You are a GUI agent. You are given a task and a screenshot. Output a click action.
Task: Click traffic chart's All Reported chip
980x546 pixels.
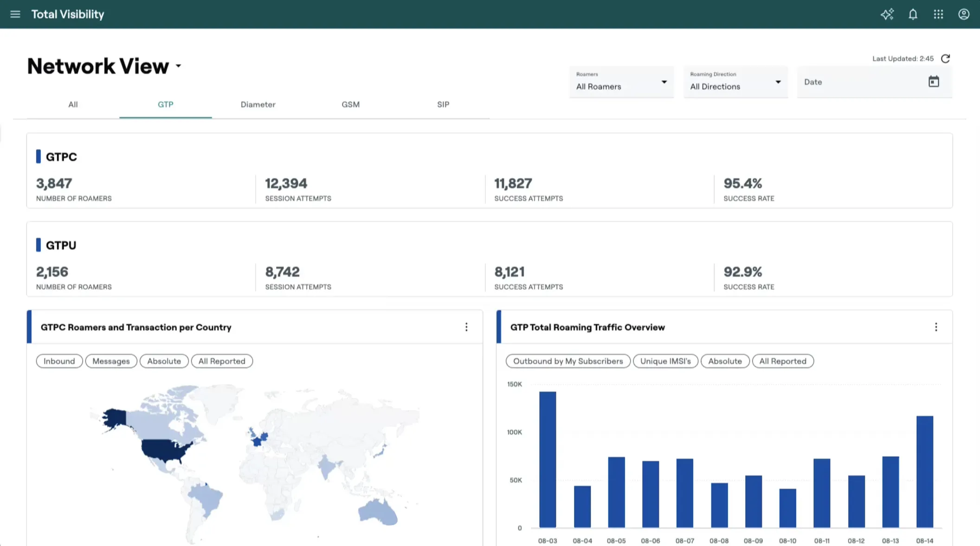pos(783,361)
